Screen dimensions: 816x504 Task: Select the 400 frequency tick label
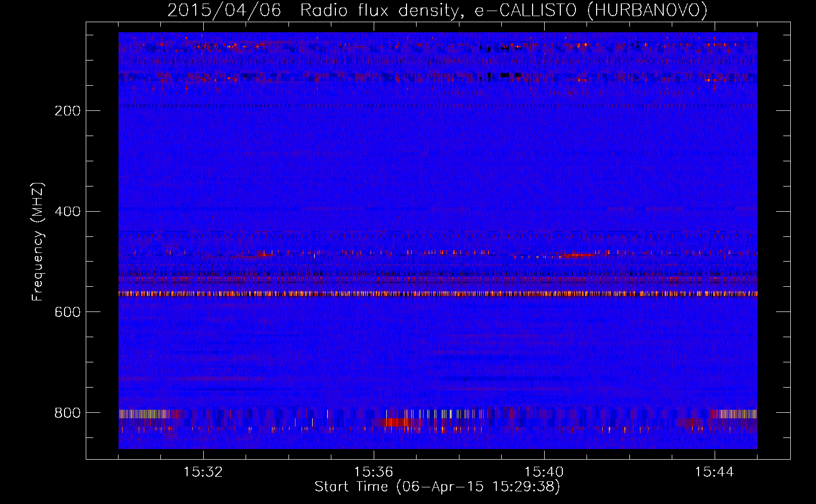68,212
